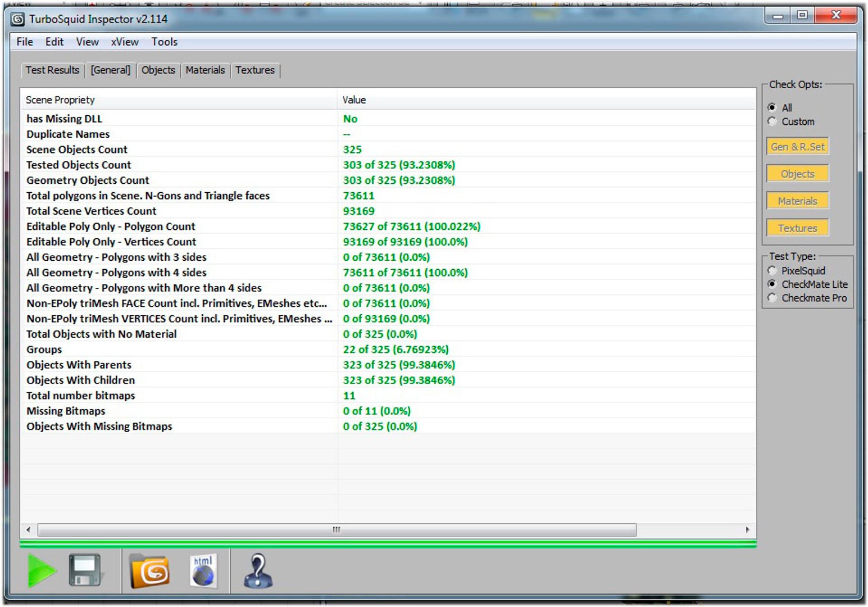Switch to the Test Results tab

pyautogui.click(x=52, y=70)
